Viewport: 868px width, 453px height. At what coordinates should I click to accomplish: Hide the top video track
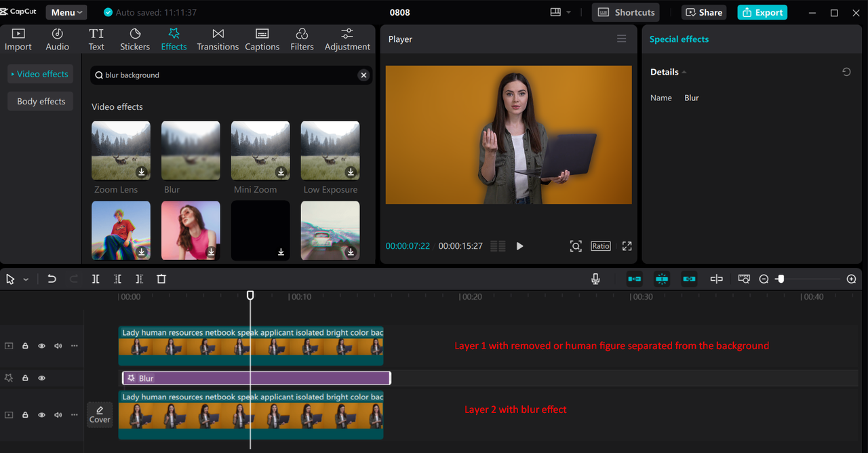click(x=41, y=346)
